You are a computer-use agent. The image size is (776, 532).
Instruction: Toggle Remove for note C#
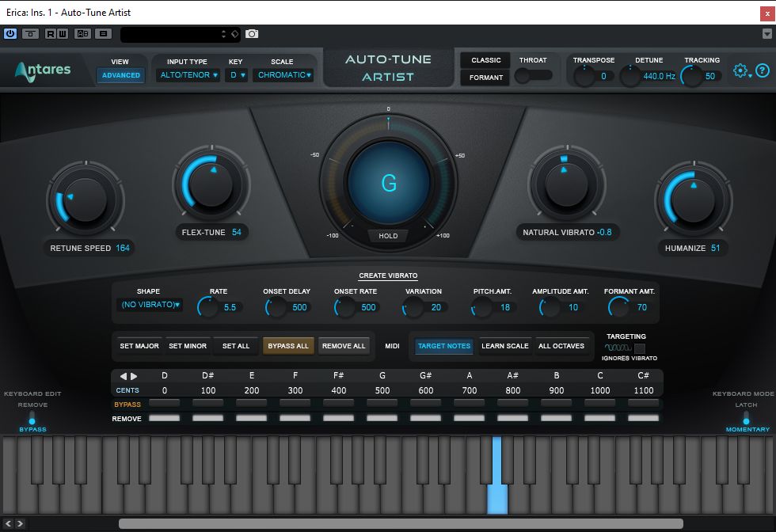click(643, 418)
